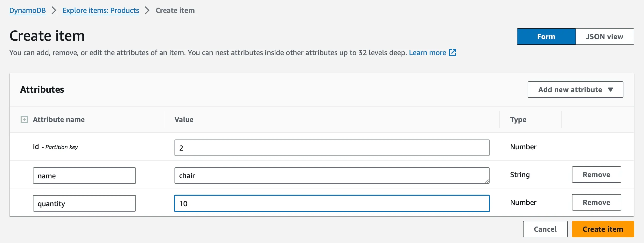Focus the id partition key value field
The width and height of the screenshot is (644, 243).
click(332, 148)
